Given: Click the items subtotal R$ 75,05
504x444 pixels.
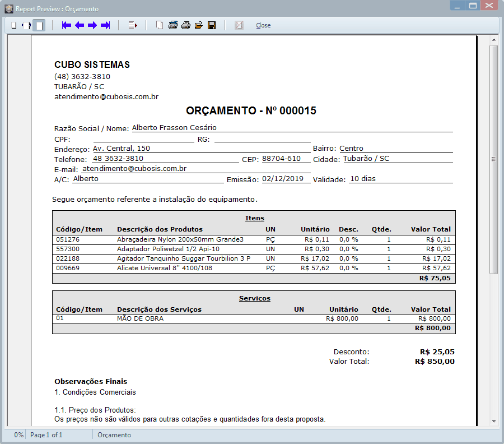Looking at the screenshot, I should (435, 278).
